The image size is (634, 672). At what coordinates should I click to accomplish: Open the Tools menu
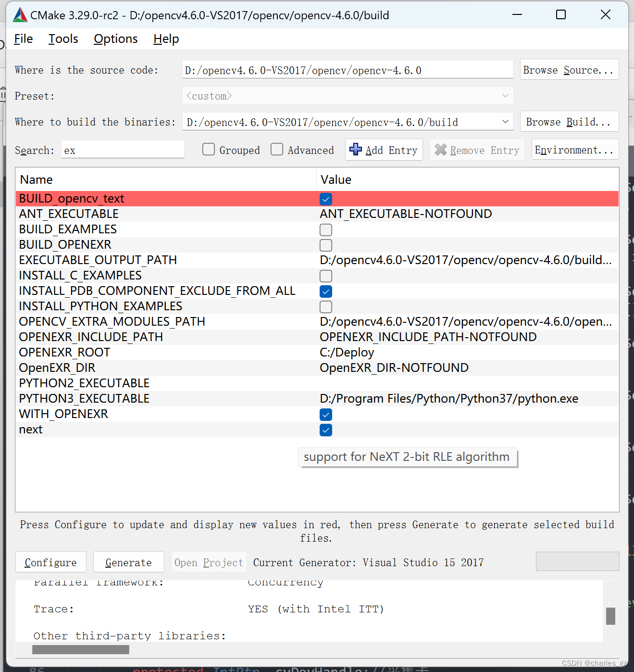(x=63, y=39)
